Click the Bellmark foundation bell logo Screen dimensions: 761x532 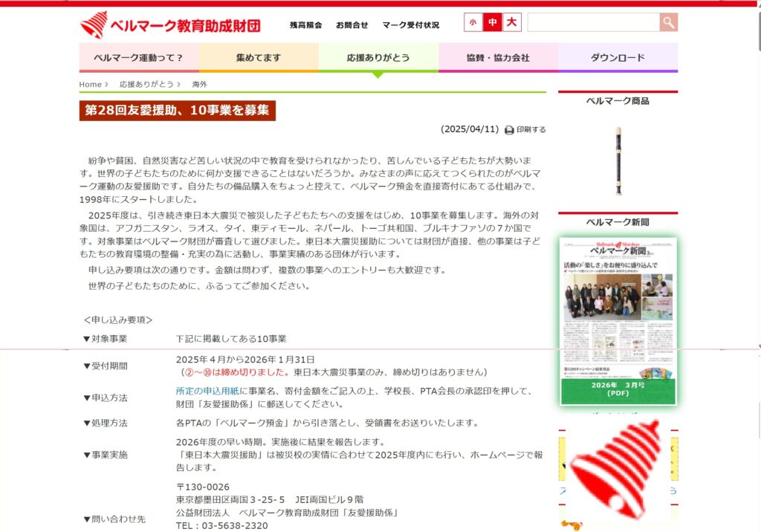point(94,25)
